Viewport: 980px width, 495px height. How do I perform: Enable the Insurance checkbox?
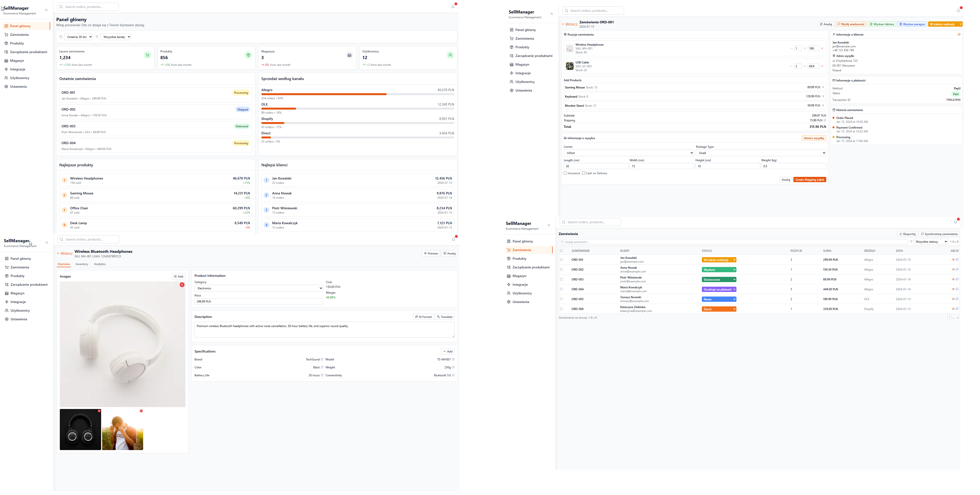click(565, 173)
